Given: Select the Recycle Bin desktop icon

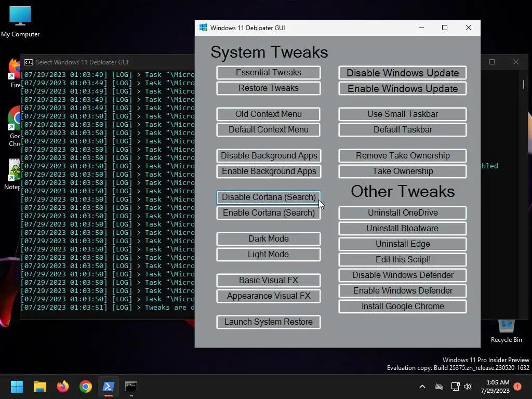Looking at the screenshot, I should tap(506, 332).
